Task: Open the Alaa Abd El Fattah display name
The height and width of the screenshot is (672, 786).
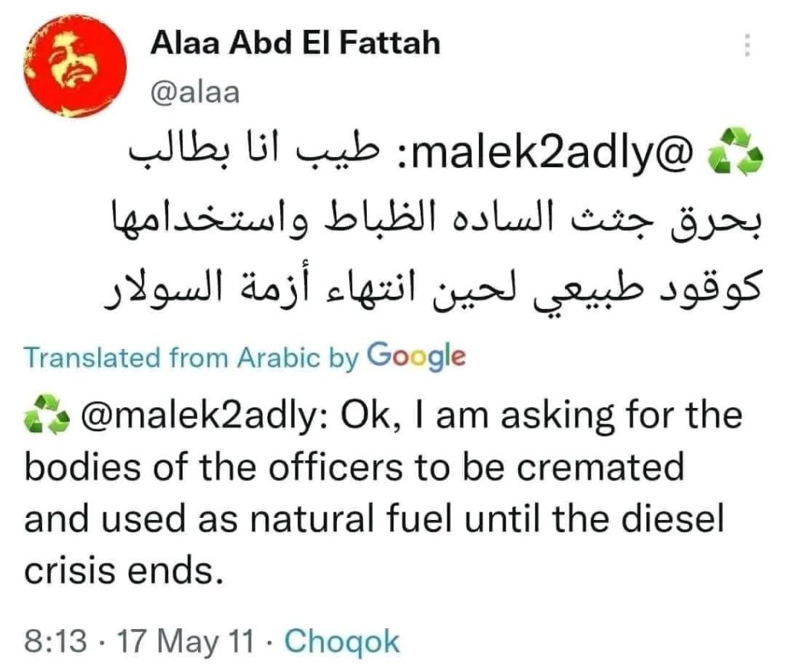Action: click(296, 43)
